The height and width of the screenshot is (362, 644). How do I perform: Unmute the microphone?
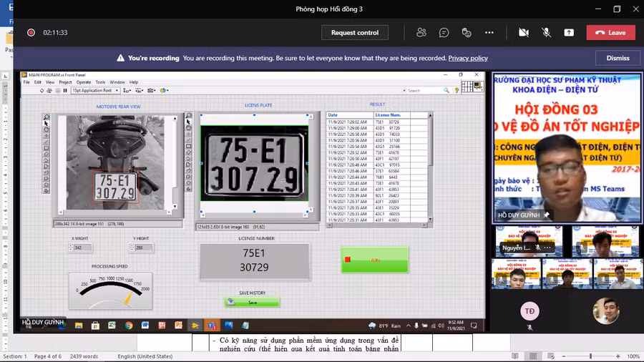pos(546,32)
